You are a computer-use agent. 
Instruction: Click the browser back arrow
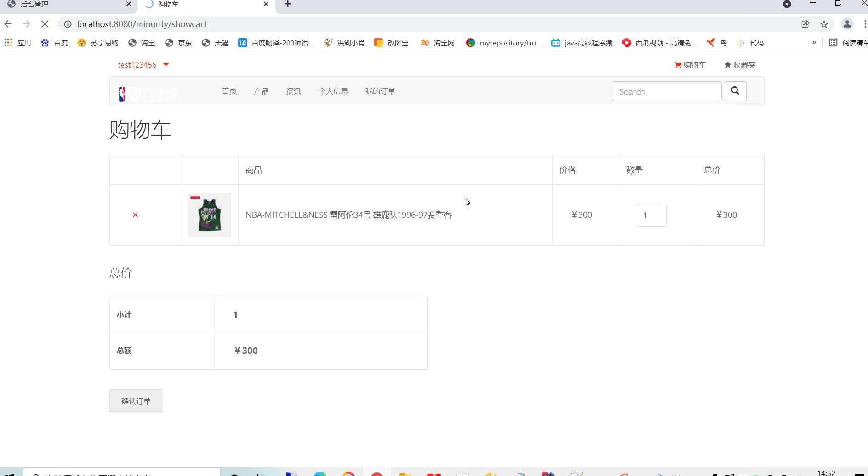(x=8, y=24)
